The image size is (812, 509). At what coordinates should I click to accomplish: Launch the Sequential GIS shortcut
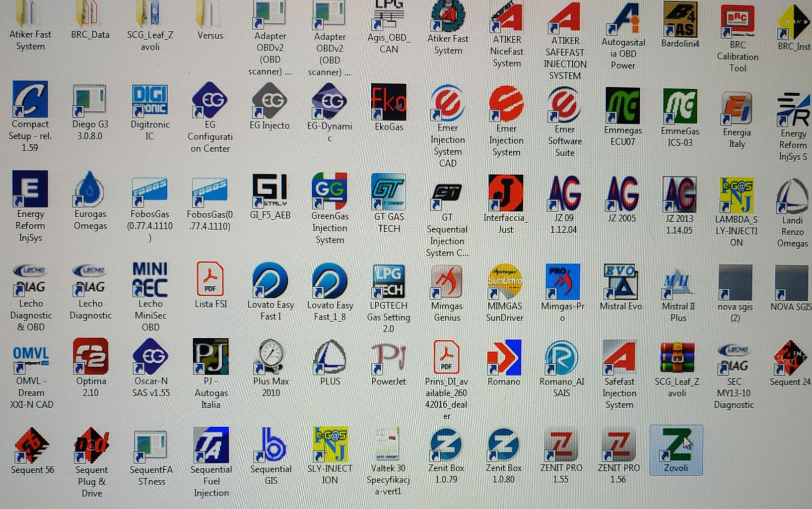tap(271, 456)
